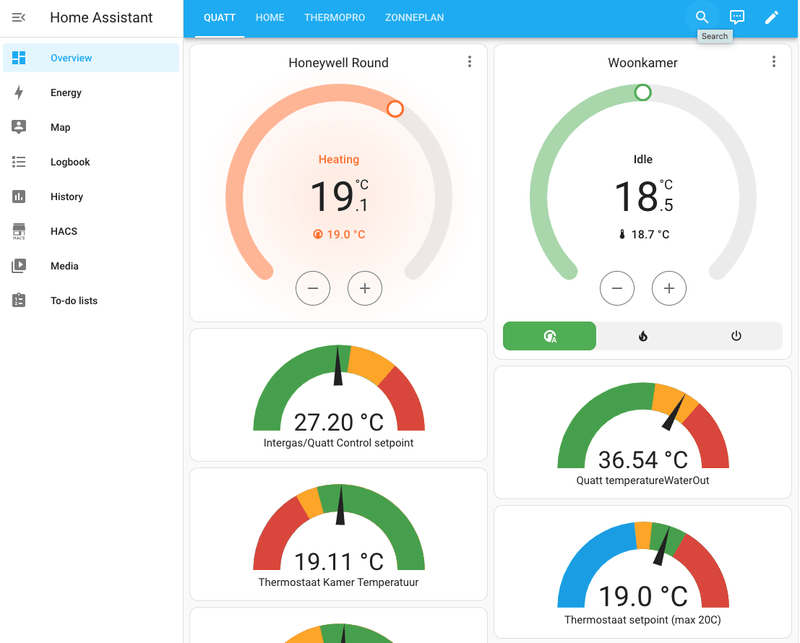Viewport: 800px width, 643px height.
Task: Edit dashboard with the pencil icon
Action: pos(771,17)
